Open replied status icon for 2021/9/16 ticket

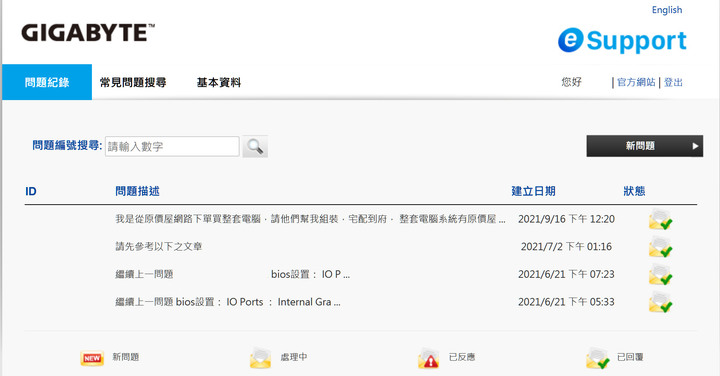[x=660, y=219]
